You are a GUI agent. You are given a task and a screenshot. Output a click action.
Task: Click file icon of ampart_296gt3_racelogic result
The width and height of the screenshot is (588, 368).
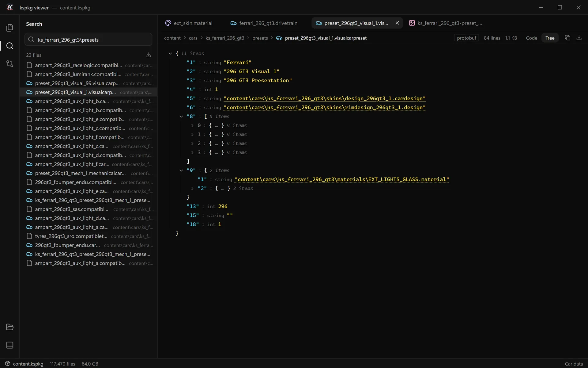point(29,65)
